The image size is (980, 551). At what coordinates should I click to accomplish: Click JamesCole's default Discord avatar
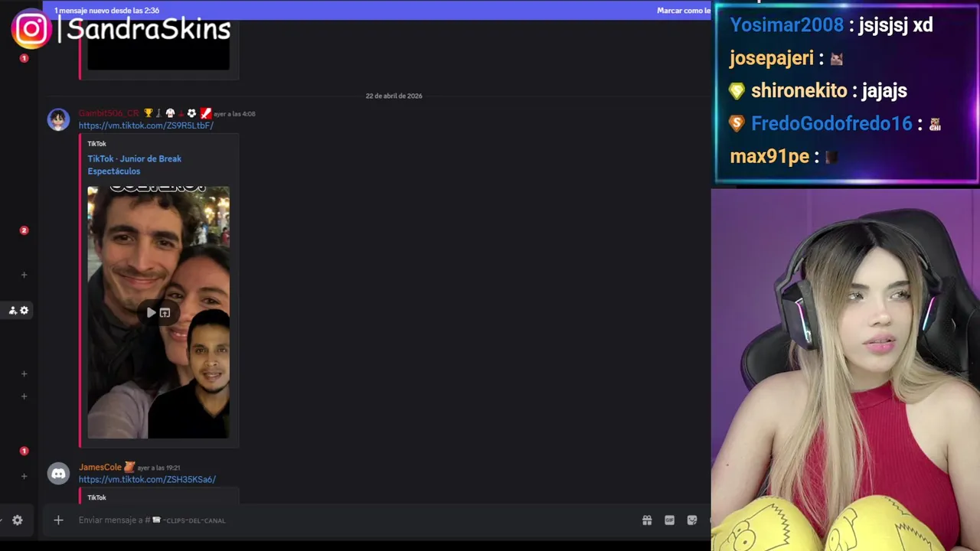[x=59, y=474]
